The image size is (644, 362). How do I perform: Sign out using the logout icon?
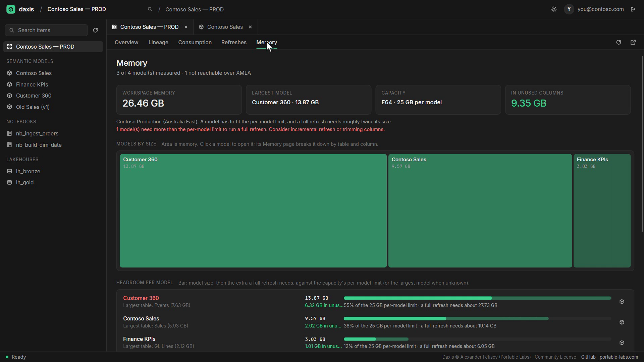[633, 9]
